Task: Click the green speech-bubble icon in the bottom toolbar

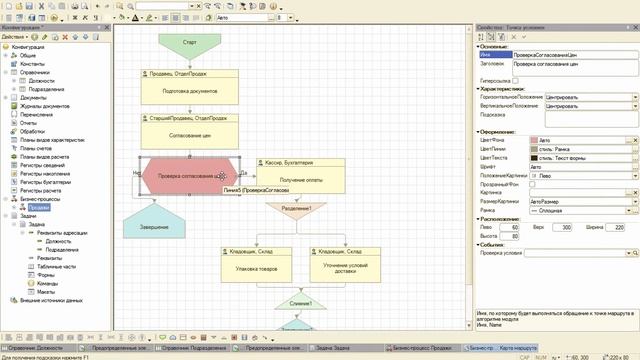Action: coord(162,338)
